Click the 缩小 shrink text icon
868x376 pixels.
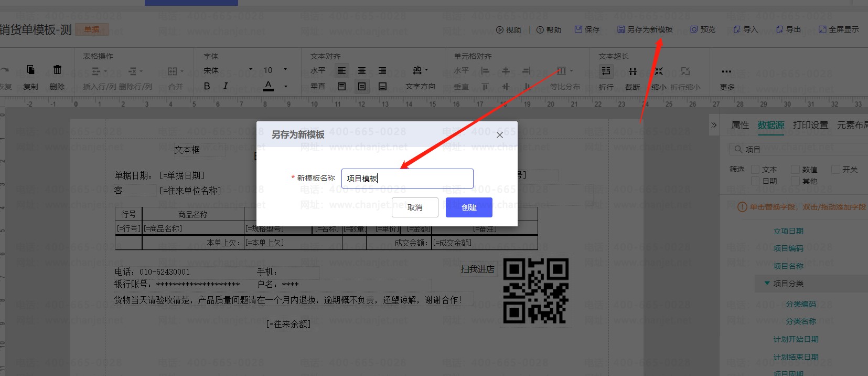(x=659, y=71)
